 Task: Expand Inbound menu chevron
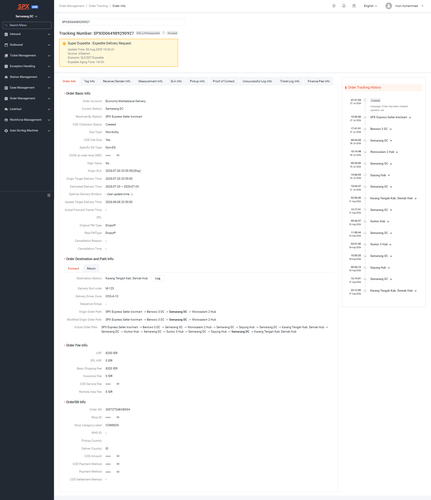pos(49,34)
